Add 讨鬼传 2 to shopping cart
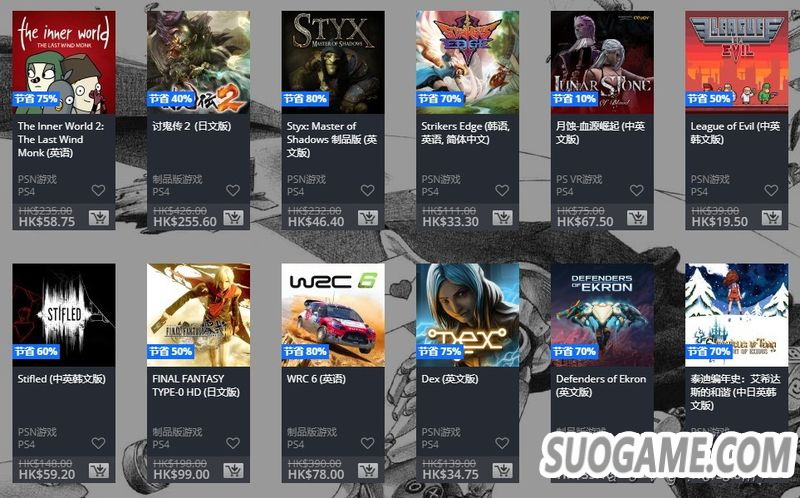800x498 pixels. pos(233,218)
